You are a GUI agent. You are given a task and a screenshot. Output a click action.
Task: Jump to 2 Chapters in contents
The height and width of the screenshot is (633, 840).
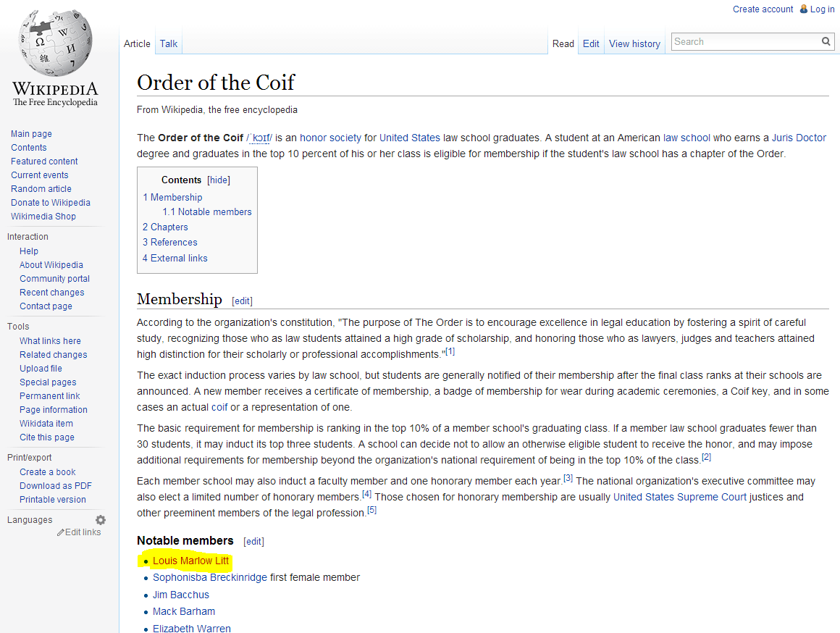pyautogui.click(x=165, y=227)
